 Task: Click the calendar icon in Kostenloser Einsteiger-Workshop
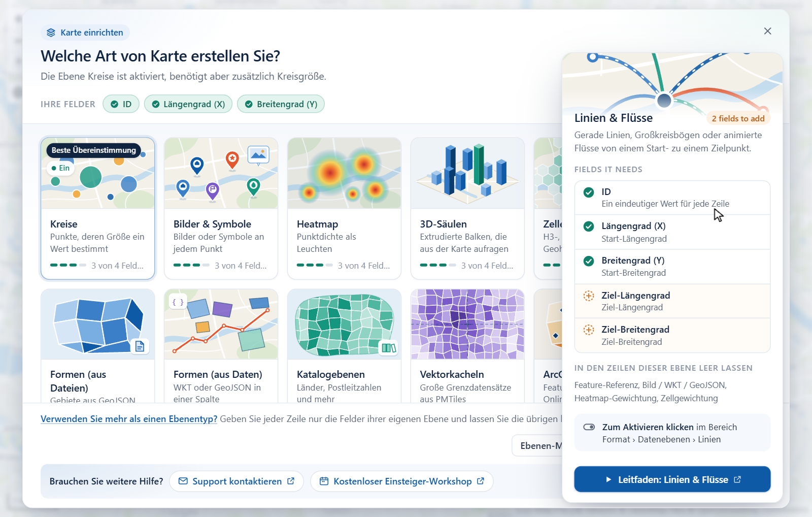point(324,481)
